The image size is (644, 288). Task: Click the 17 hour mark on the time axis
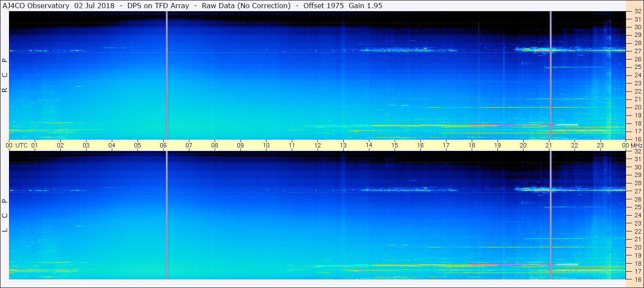pyautogui.click(x=446, y=145)
